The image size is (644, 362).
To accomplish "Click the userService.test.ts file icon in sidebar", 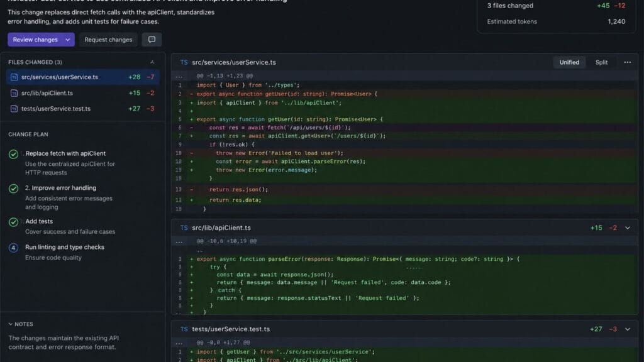I will coord(14,109).
